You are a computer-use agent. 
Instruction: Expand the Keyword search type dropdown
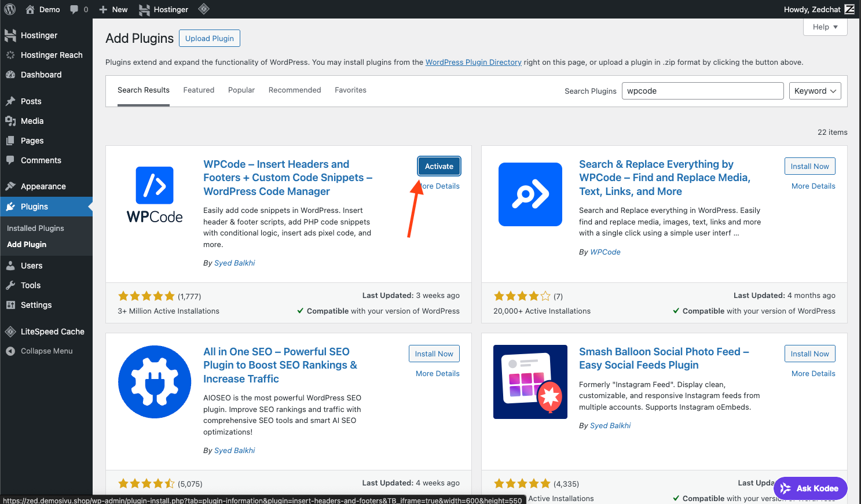[x=815, y=91]
